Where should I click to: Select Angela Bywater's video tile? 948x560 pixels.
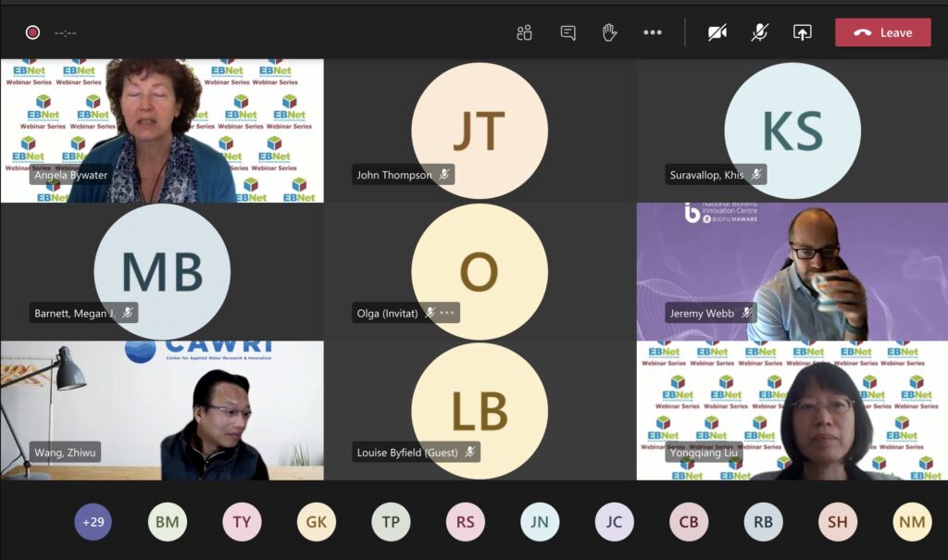[x=162, y=131]
